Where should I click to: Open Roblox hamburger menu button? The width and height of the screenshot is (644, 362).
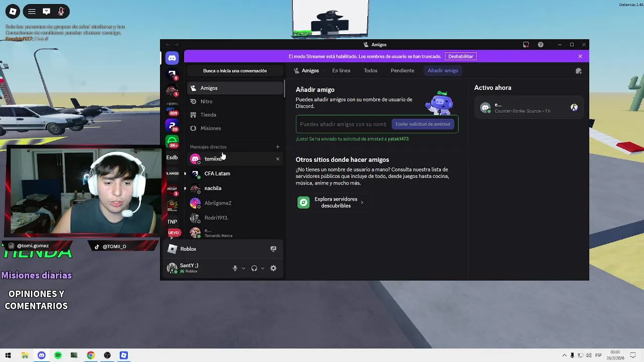coord(32,11)
